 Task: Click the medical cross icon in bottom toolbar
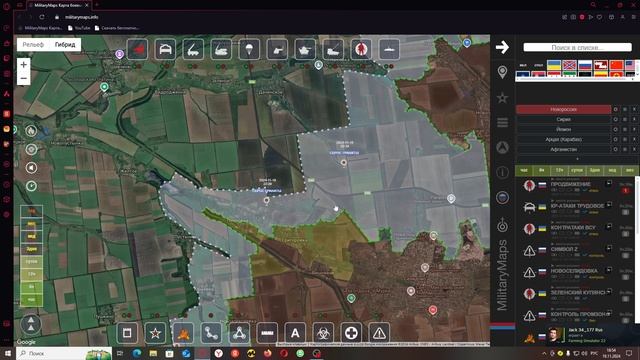351,333
